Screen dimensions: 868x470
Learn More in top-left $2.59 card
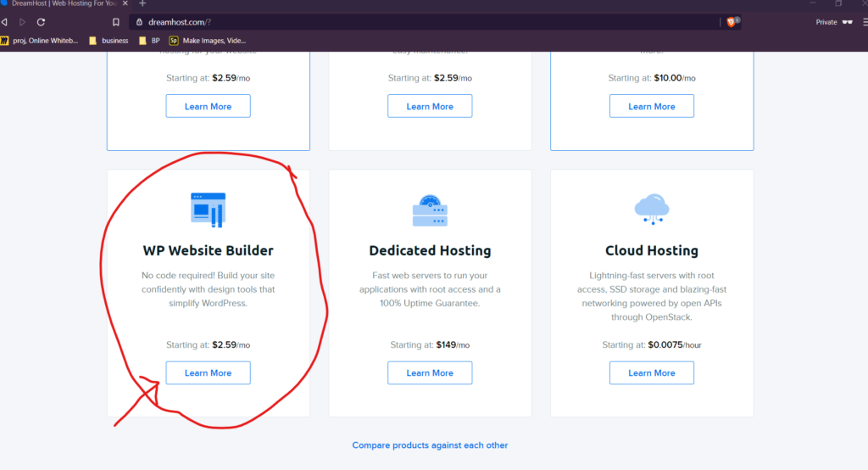(209, 106)
